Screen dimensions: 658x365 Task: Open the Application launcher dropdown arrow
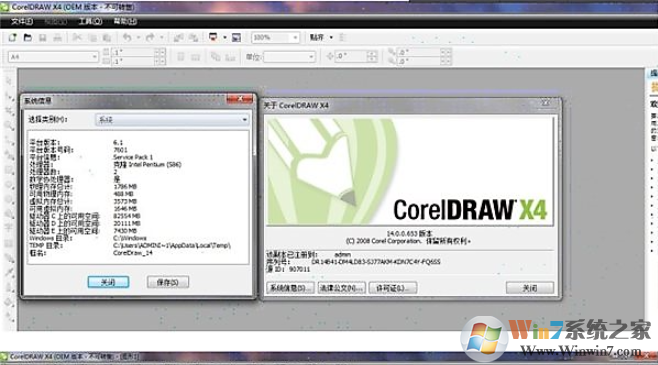click(225, 38)
